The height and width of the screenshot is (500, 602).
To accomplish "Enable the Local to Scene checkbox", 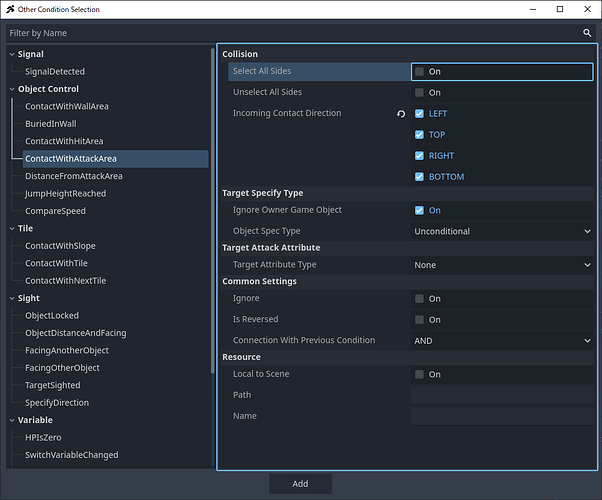I will 419,375.
